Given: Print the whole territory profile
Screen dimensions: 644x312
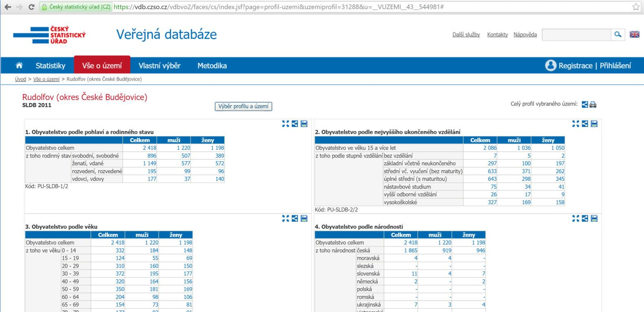Looking at the screenshot, I should (x=593, y=105).
